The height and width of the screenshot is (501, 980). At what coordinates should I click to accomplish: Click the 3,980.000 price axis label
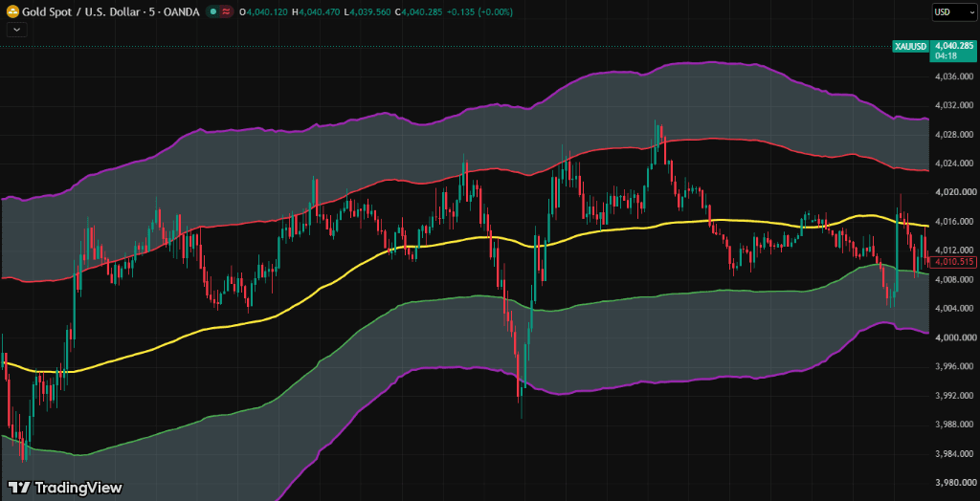click(954, 483)
